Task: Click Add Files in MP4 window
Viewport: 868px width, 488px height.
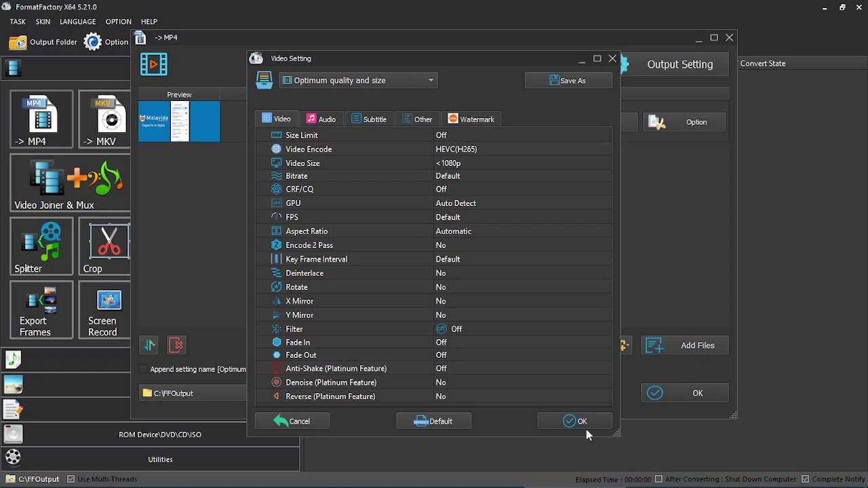Action: [685, 346]
